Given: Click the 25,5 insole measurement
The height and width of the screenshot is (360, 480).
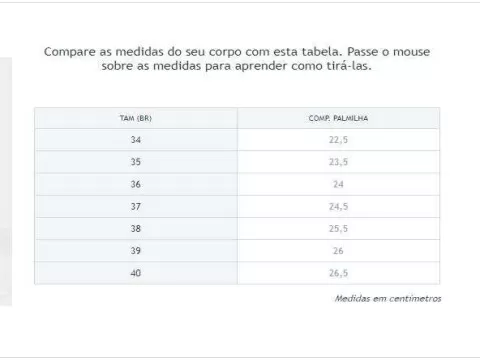Looking at the screenshot, I should click(338, 229).
